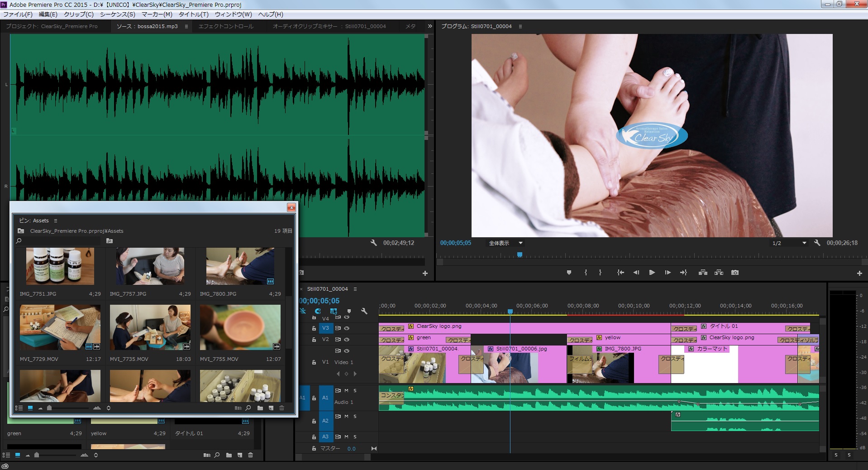Toggle lock on V2 track
The height and width of the screenshot is (470, 868).
(x=314, y=340)
